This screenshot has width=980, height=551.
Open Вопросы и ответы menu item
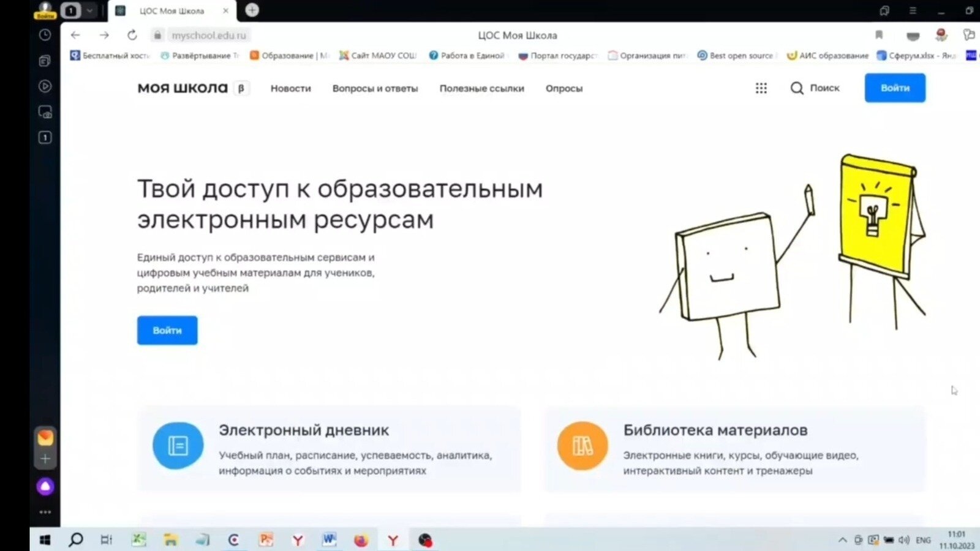point(375,88)
